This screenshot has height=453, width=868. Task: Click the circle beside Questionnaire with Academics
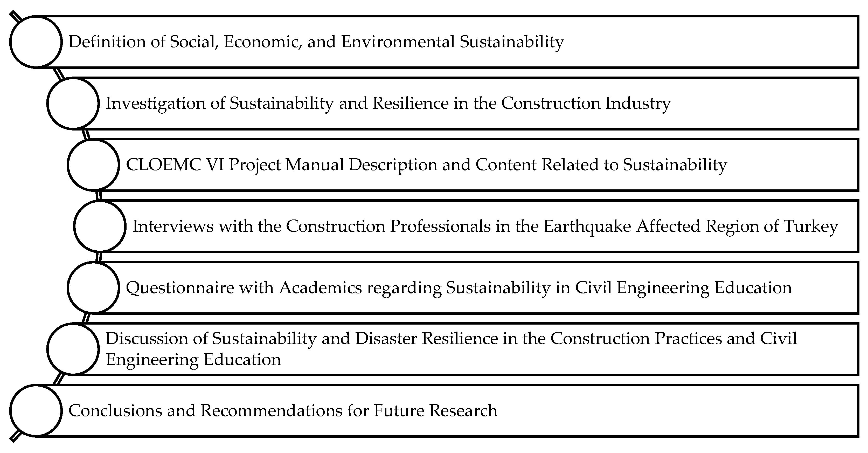93,287
